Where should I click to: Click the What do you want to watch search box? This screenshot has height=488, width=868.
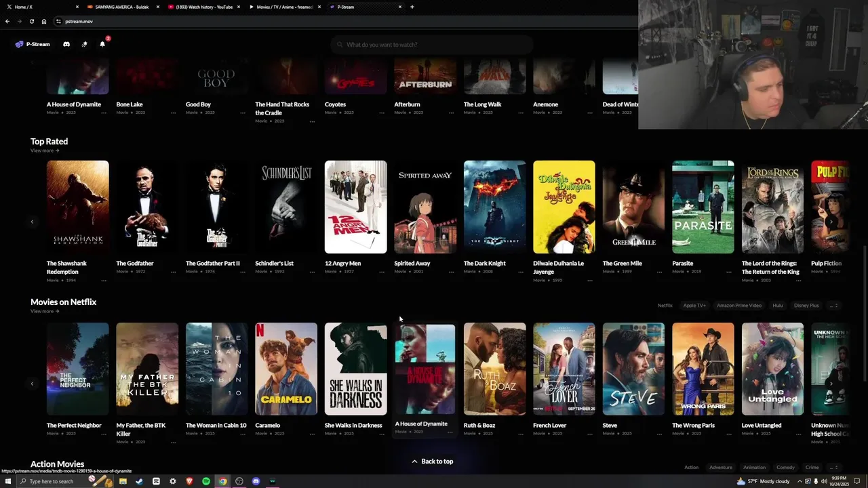point(432,45)
